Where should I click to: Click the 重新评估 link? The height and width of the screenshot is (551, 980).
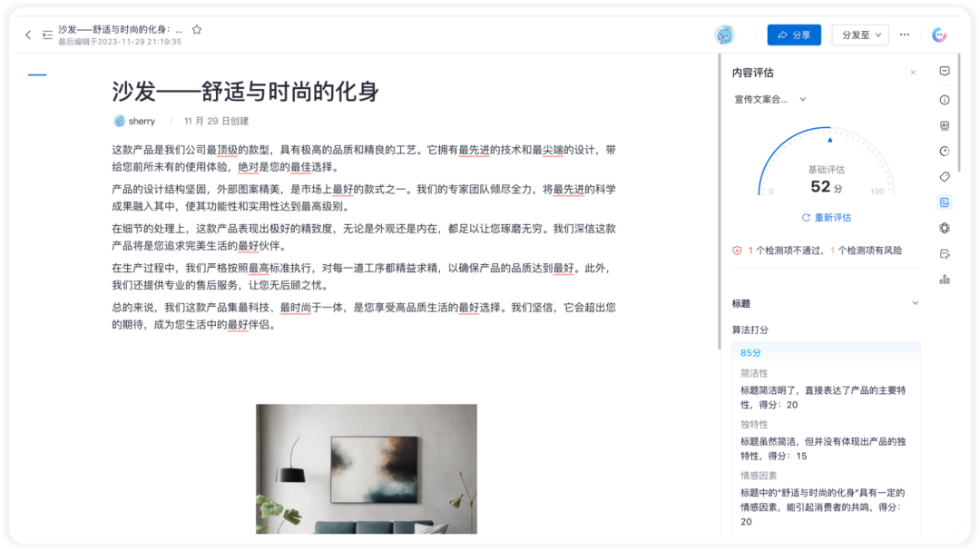[827, 218]
